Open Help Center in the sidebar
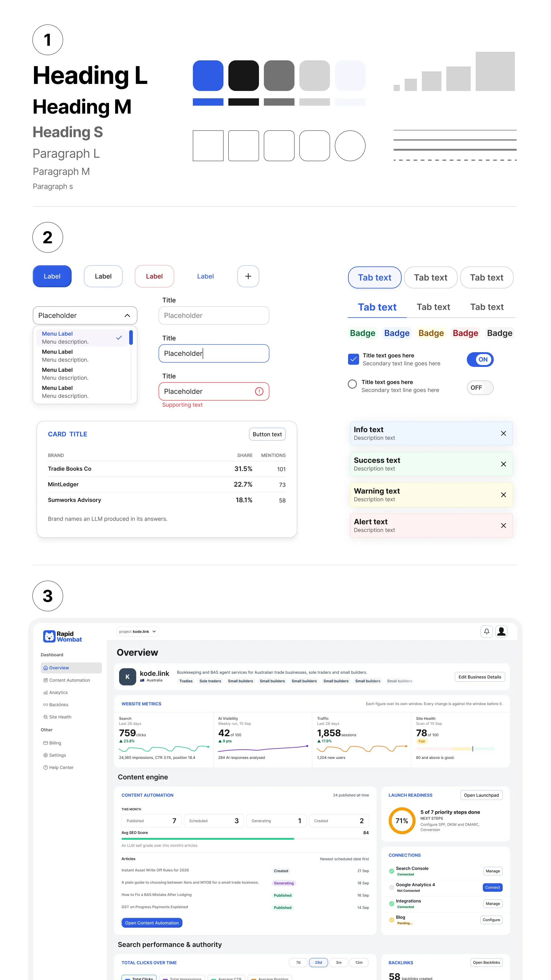 pyautogui.click(x=71, y=767)
